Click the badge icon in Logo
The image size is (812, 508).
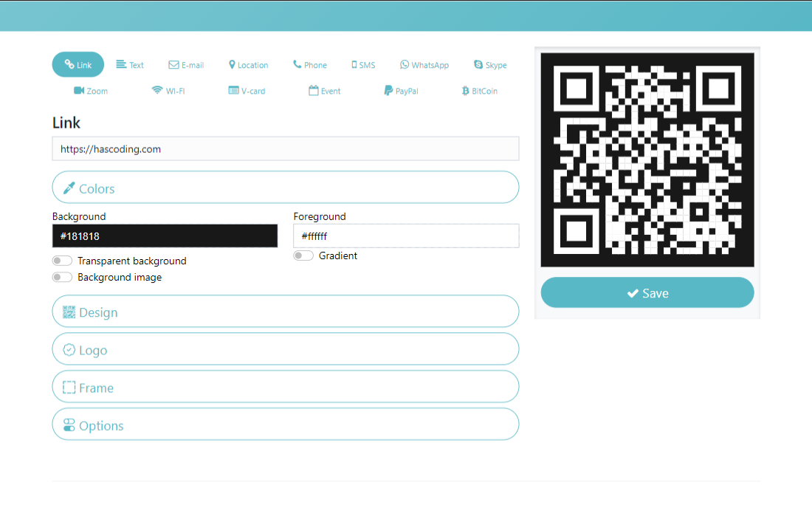69,349
